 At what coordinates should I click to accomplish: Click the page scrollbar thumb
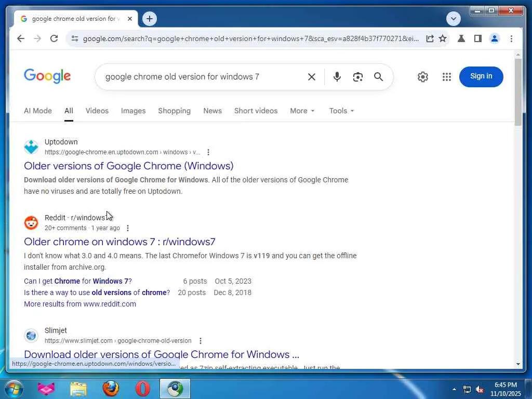pos(518,92)
